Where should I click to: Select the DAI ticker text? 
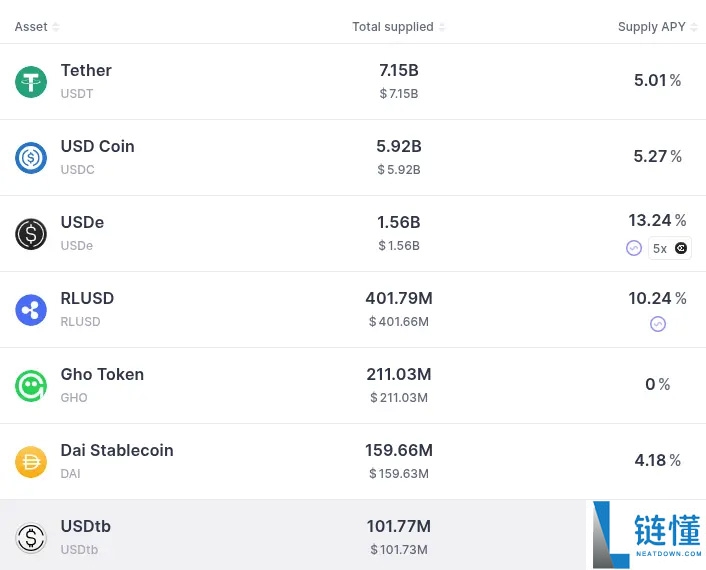coord(70,474)
